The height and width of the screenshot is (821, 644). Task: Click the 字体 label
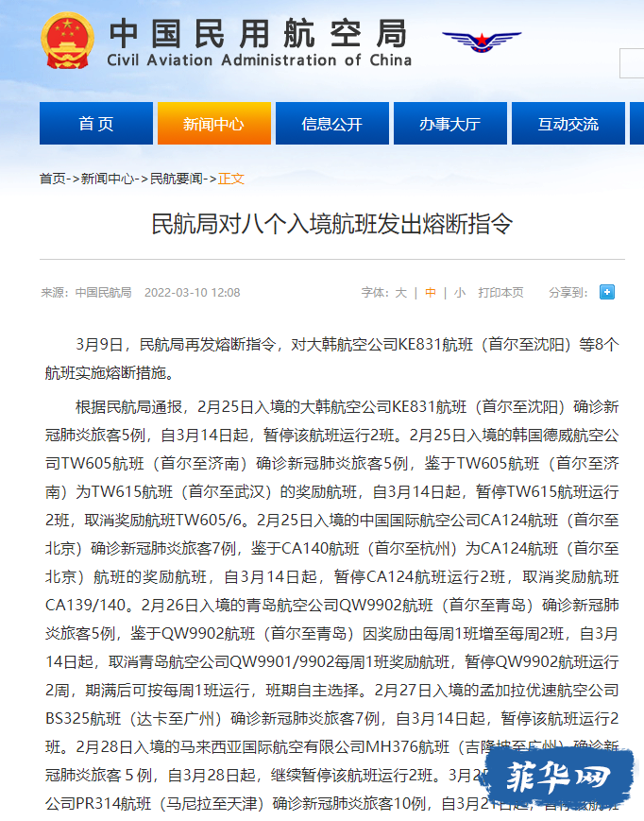tap(375, 293)
